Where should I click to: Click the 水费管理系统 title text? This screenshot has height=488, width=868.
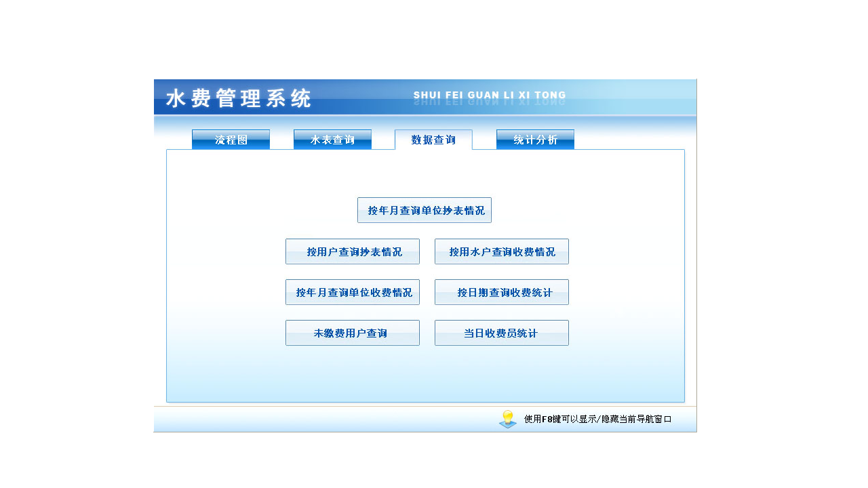click(x=239, y=98)
